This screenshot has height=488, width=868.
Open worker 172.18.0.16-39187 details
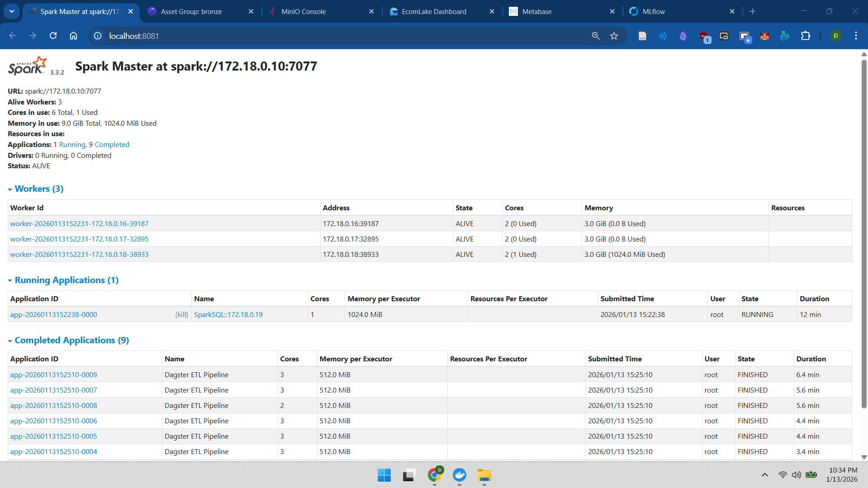tap(79, 223)
